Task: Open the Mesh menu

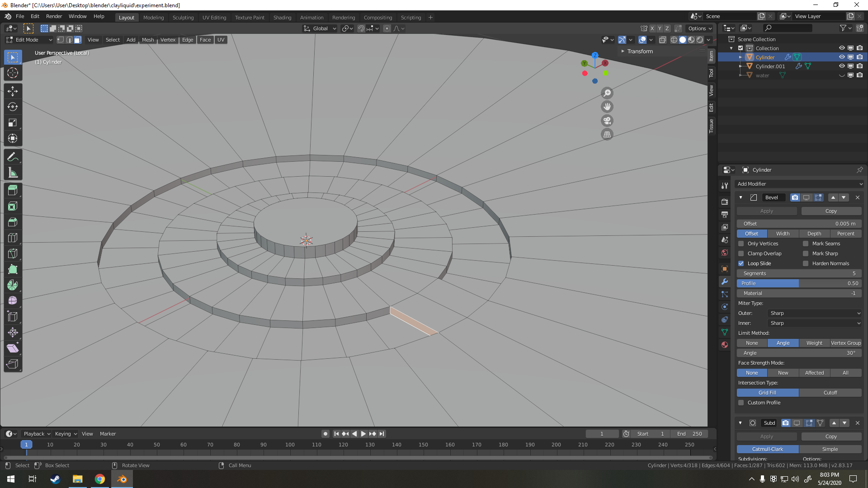Action: click(x=148, y=40)
